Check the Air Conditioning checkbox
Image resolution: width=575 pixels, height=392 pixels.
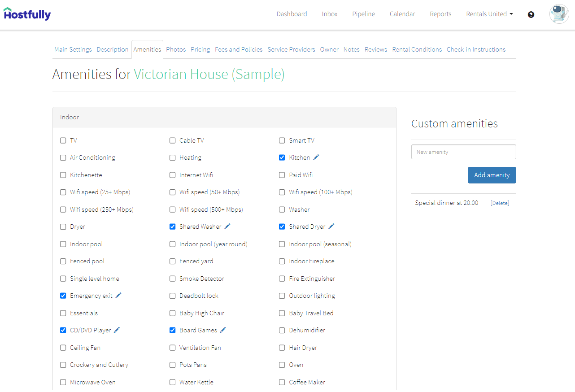click(63, 158)
